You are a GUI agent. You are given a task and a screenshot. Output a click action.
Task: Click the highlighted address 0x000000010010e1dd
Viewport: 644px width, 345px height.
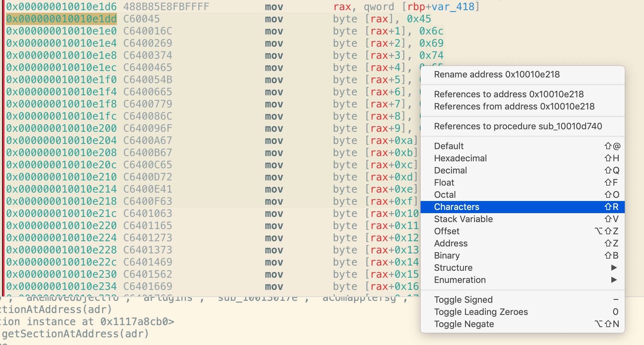pos(61,19)
